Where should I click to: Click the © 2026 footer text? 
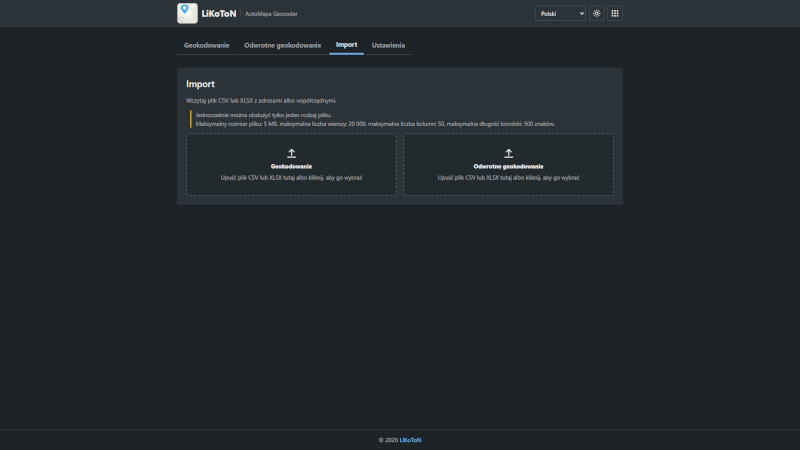[x=388, y=440]
